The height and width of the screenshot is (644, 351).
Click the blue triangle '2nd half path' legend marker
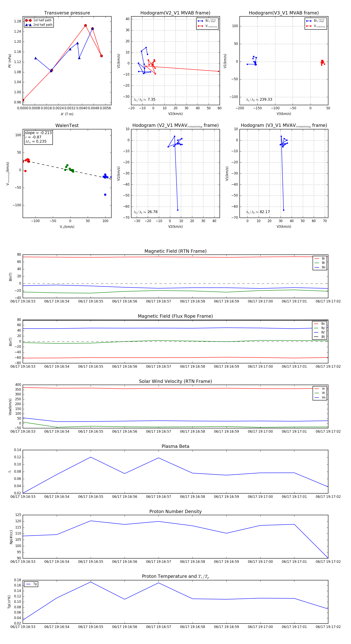[28, 25]
